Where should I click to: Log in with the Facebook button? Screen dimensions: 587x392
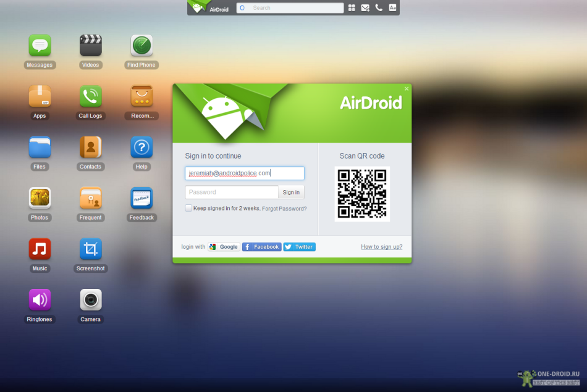coord(261,247)
